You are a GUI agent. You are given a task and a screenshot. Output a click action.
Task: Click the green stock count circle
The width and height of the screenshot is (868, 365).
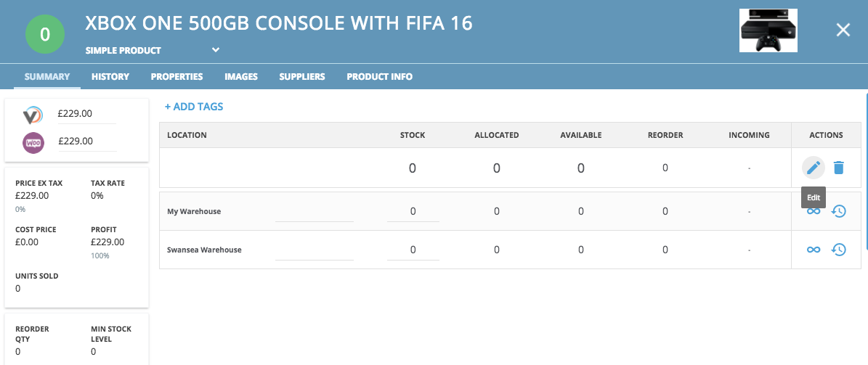(45, 34)
